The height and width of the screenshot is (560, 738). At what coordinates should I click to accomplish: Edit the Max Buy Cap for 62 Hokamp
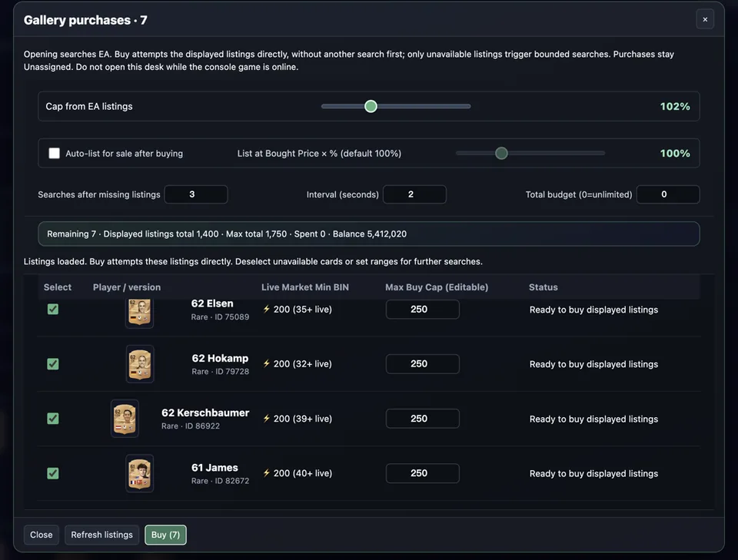pos(423,364)
